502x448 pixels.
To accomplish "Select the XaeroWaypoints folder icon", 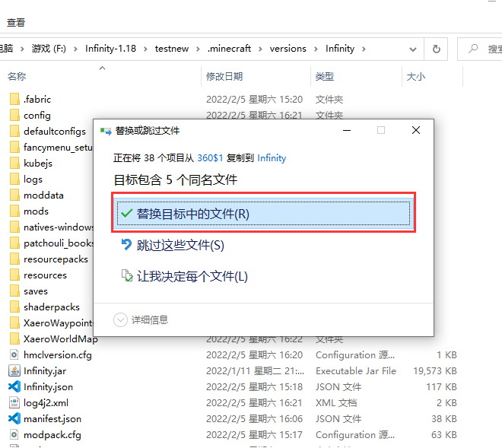I will [14, 323].
